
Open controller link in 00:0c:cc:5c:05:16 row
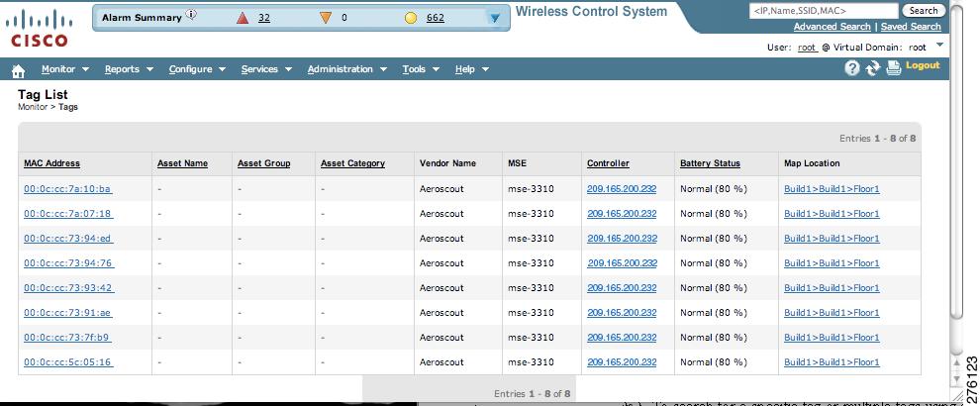point(622,362)
